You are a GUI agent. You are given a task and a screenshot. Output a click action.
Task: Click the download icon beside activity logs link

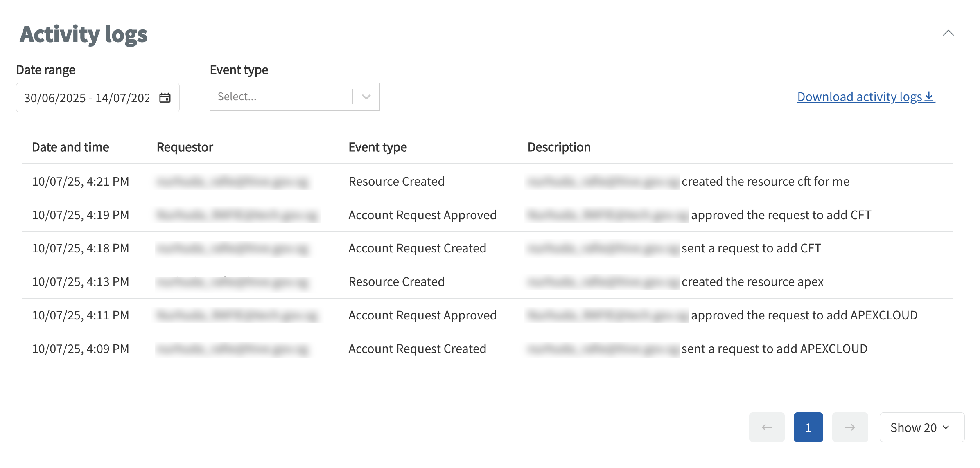click(929, 97)
